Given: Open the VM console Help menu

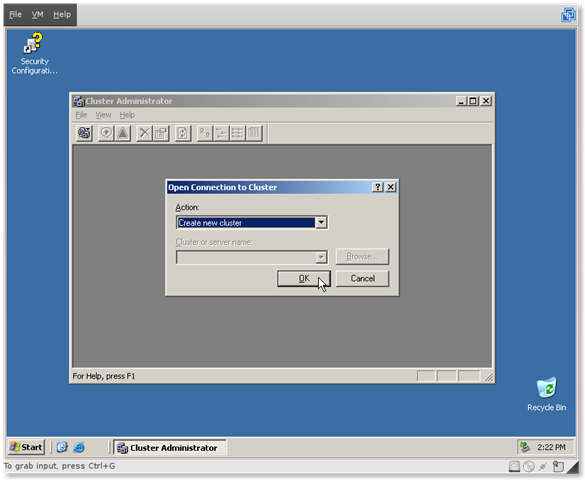Looking at the screenshot, I should [x=62, y=15].
